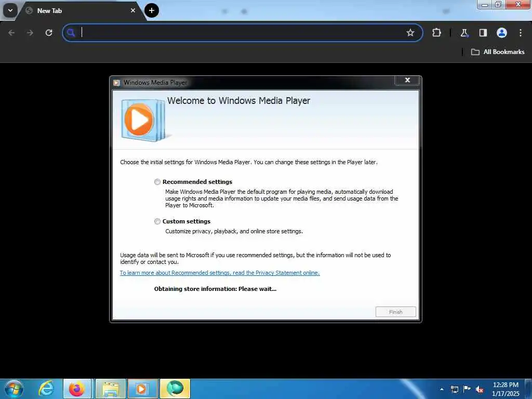Image resolution: width=532 pixels, height=399 pixels.
Task: Close the New Tab tab
Action: [133, 10]
